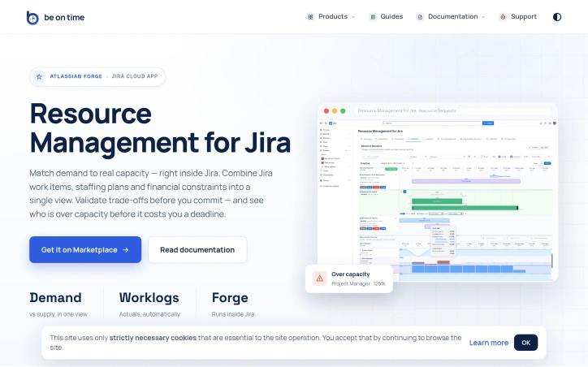Screen dimensions: 588x367
Task: Click the Demand stat heading
Action: tap(55, 298)
